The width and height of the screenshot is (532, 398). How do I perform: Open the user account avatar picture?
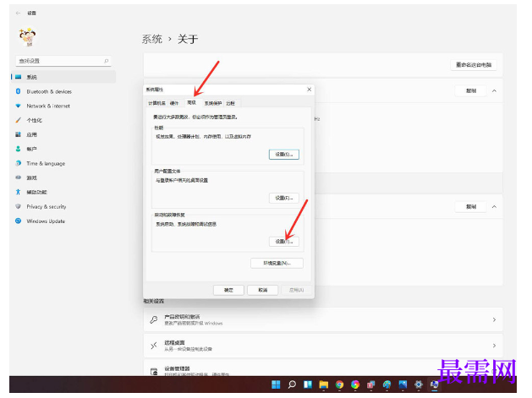point(27,37)
